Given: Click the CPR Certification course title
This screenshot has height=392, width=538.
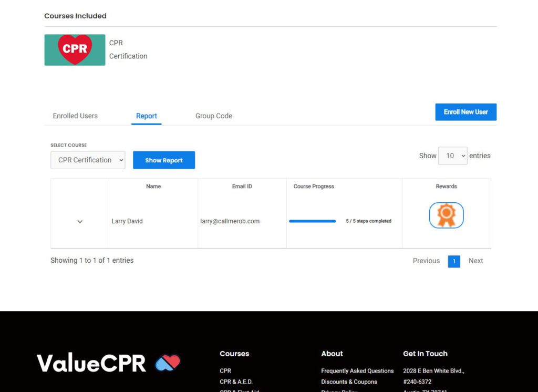Looking at the screenshot, I should pos(128,49).
